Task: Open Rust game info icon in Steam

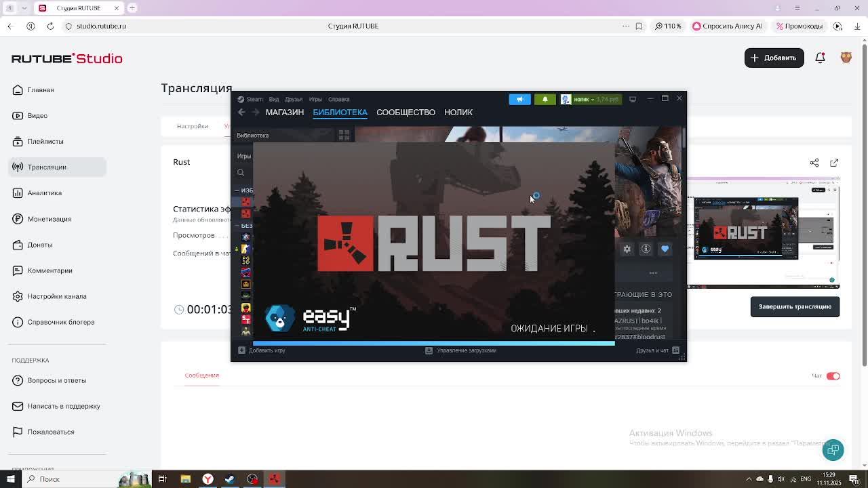Action: [646, 249]
